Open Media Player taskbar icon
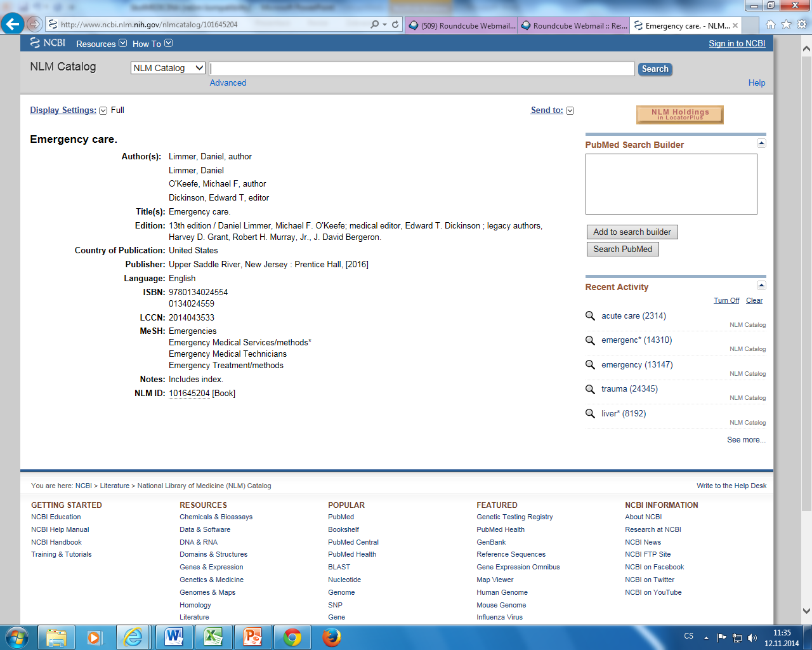Screen dimensions: 812x650 [95, 637]
